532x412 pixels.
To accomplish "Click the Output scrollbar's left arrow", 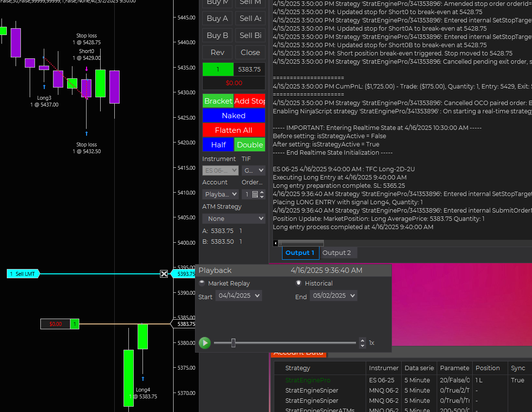I will pos(276,243).
